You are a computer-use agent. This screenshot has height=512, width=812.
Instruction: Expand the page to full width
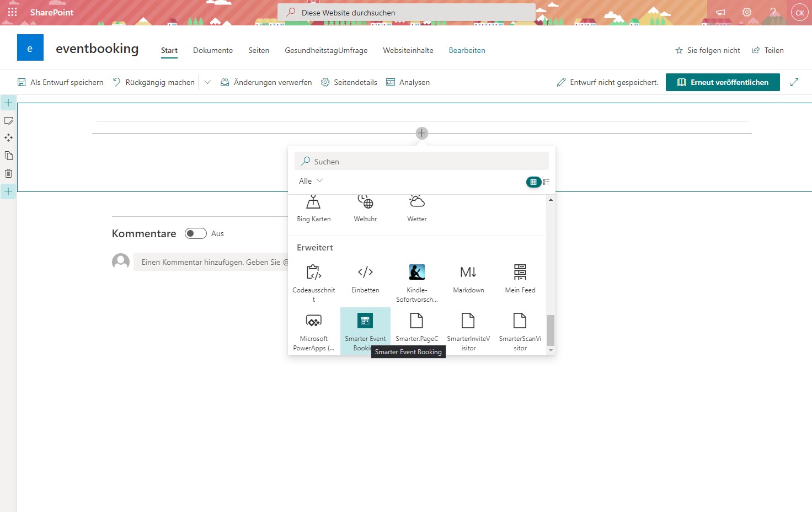point(794,82)
